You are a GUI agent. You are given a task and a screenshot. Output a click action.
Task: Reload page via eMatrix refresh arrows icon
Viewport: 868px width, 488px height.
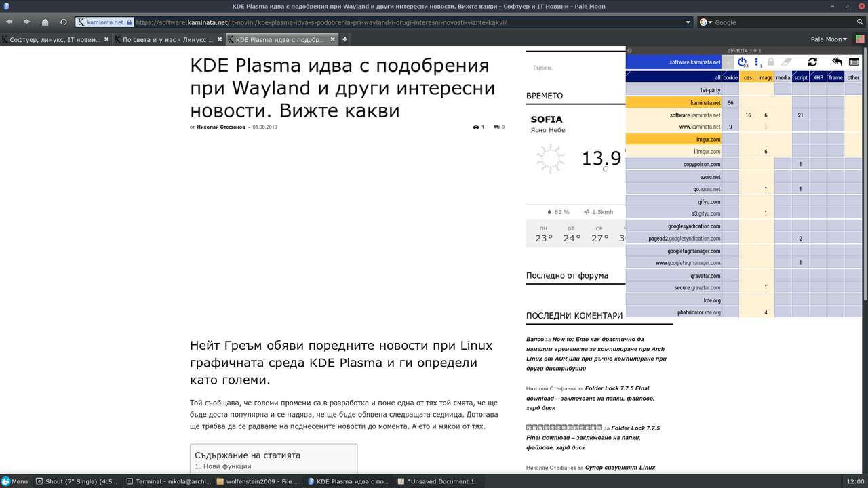point(812,62)
